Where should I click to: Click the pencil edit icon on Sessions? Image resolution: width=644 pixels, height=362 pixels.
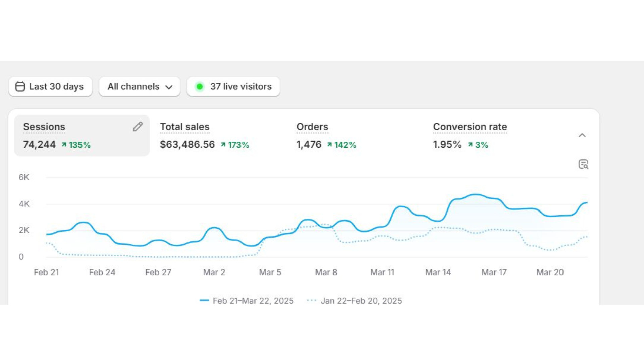click(x=138, y=127)
